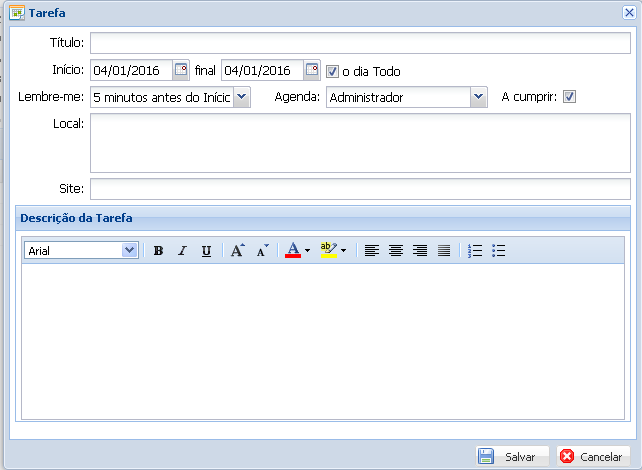This screenshot has height=470, width=642.
Task: Justify the description text
Action: point(444,251)
